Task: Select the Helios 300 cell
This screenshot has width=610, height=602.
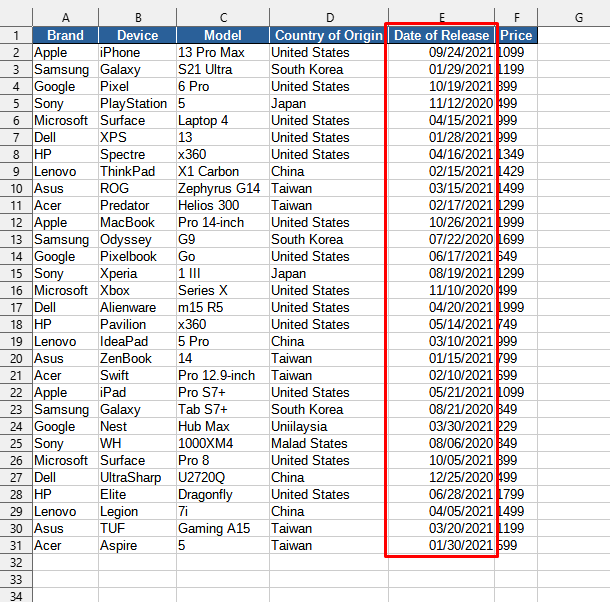Action: point(223,205)
